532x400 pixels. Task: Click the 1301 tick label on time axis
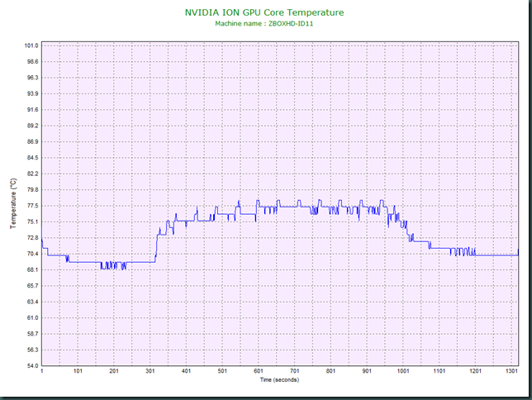[x=511, y=371]
